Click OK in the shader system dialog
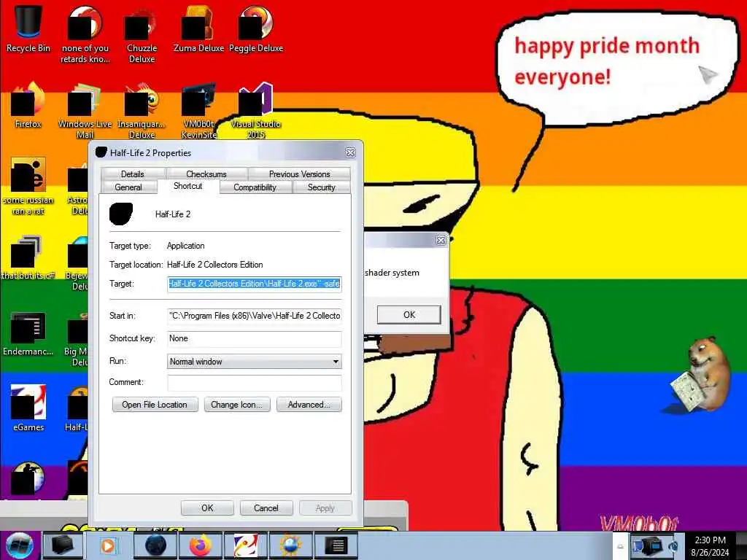747x560 pixels. point(409,315)
